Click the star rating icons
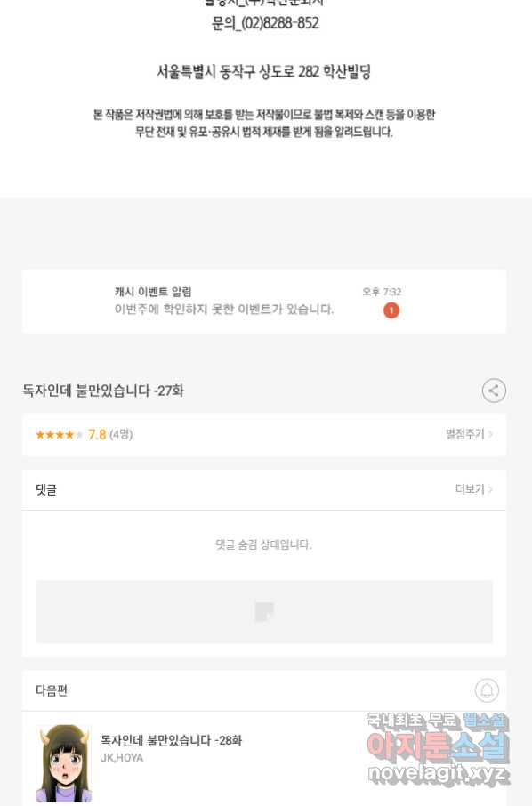This screenshot has height=806, width=532. pyautogui.click(x=59, y=435)
